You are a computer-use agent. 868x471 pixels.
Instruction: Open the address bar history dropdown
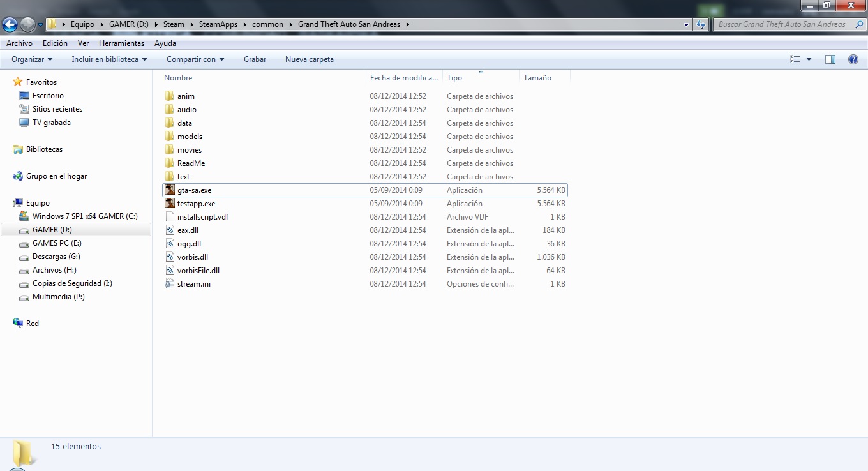pos(687,24)
